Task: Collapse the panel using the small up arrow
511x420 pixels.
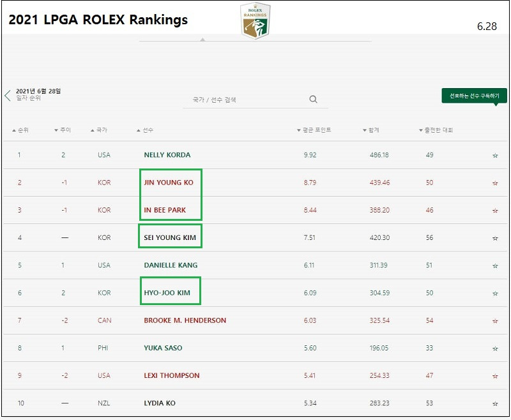Action: 202,40
